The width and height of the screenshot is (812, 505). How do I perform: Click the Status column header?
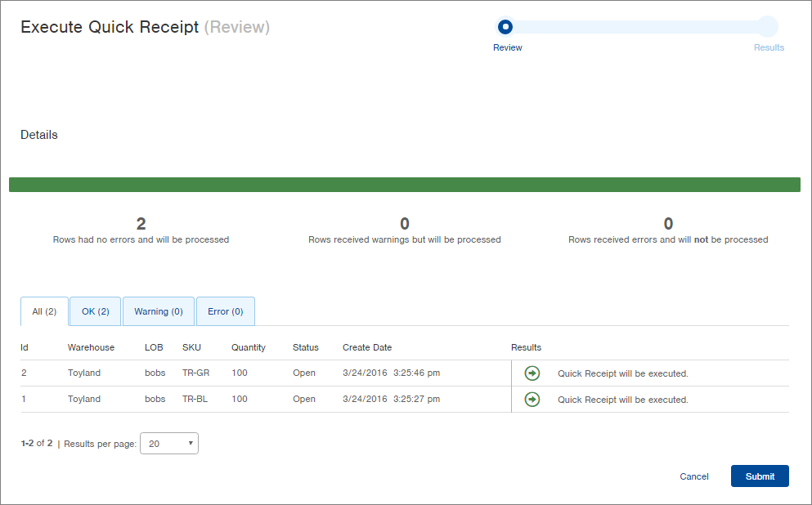306,348
